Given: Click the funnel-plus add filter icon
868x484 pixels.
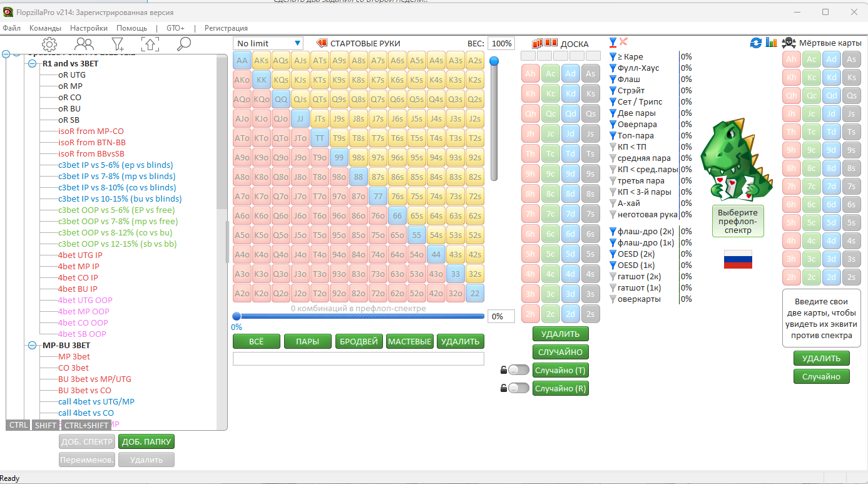Looking at the screenshot, I should (117, 43).
